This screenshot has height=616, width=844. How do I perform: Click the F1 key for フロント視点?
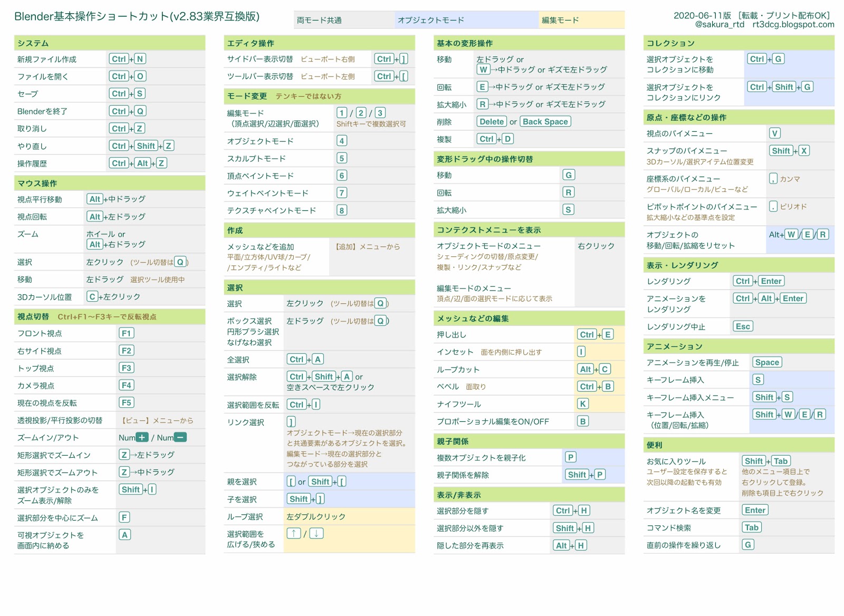click(127, 333)
